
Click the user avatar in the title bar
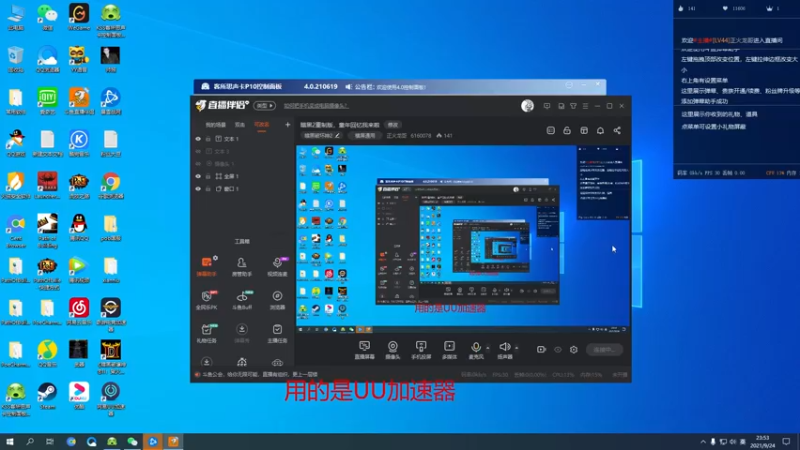528,106
